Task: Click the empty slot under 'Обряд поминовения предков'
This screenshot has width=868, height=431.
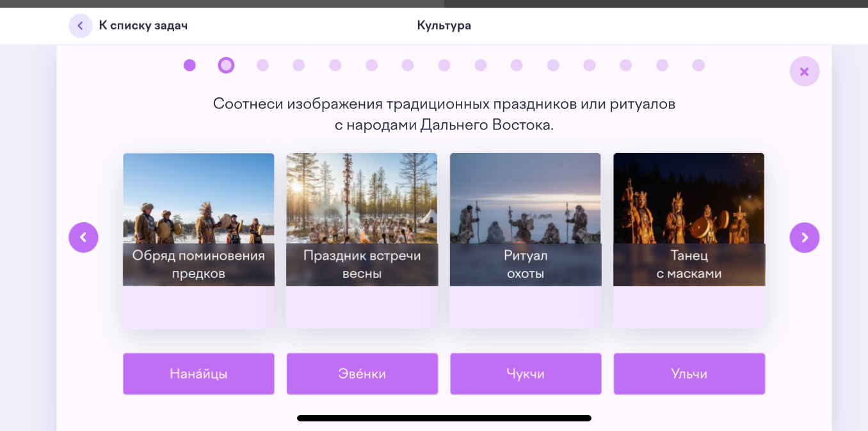Action: (198, 307)
